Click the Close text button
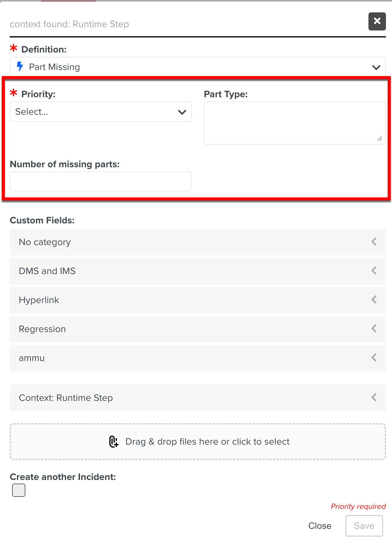The width and height of the screenshot is (392, 553). (320, 526)
